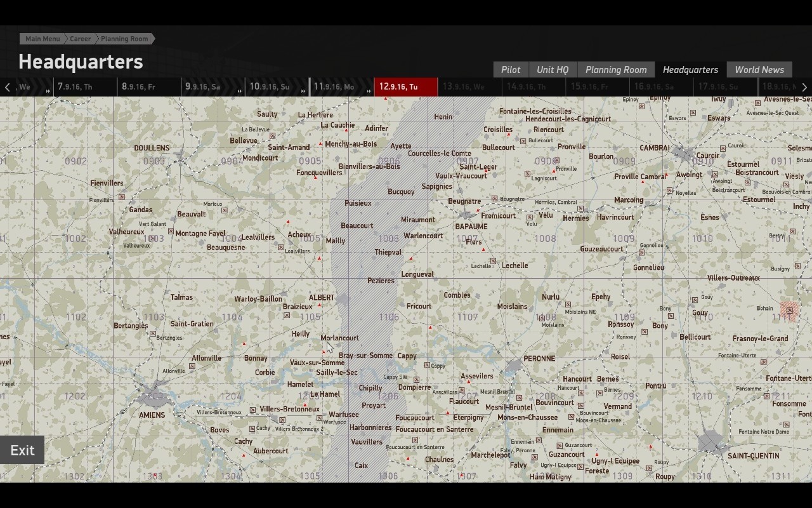Expand timeline with the left chevron arrow
The height and width of the screenshot is (508, 812).
pos(7,87)
